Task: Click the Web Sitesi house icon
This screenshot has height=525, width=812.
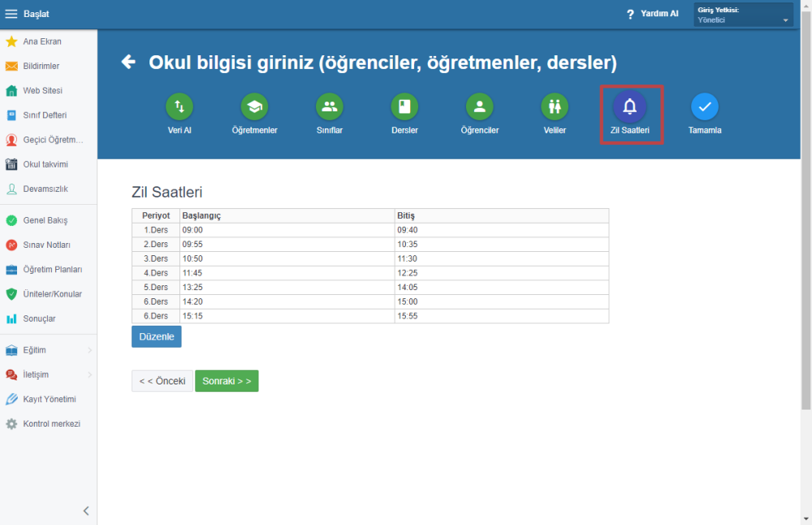Action: pyautogui.click(x=11, y=91)
